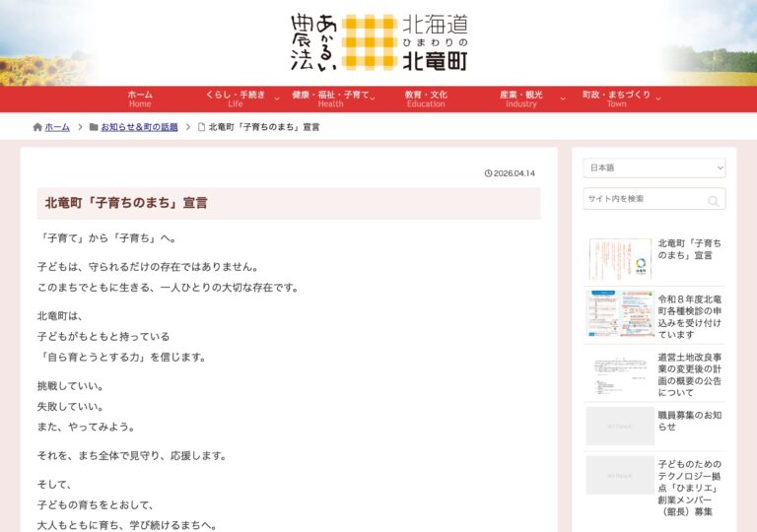Viewport: 757px width, 532px height.
Task: Open 職員募集のお知らせ sidebar article
Action: 690,421
